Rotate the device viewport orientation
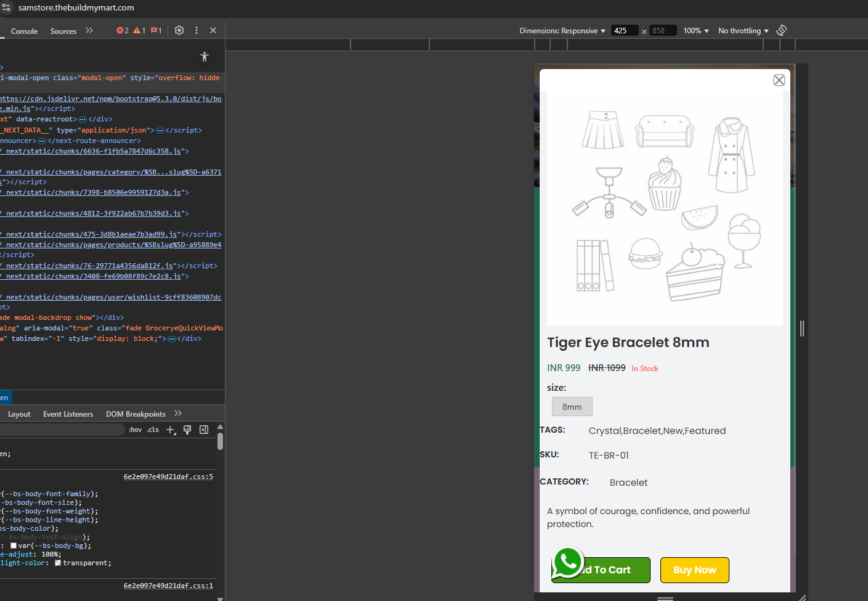This screenshot has width=868, height=601. [x=782, y=30]
